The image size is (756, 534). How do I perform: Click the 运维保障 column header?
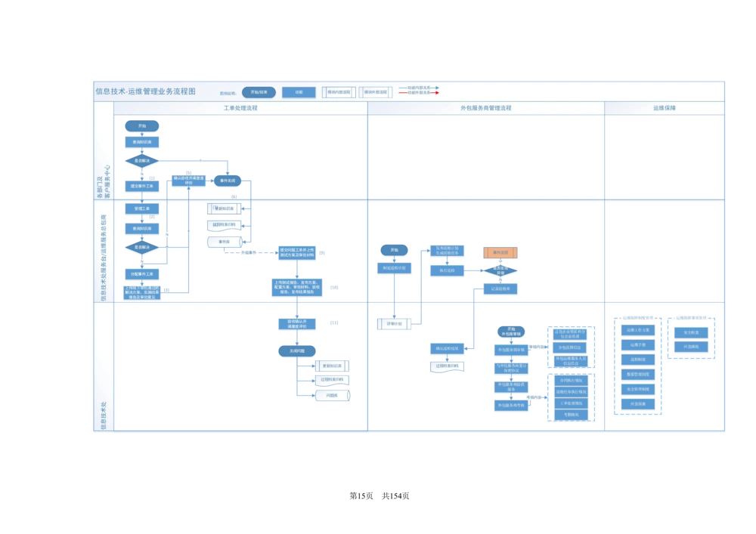pyautogui.click(x=664, y=108)
